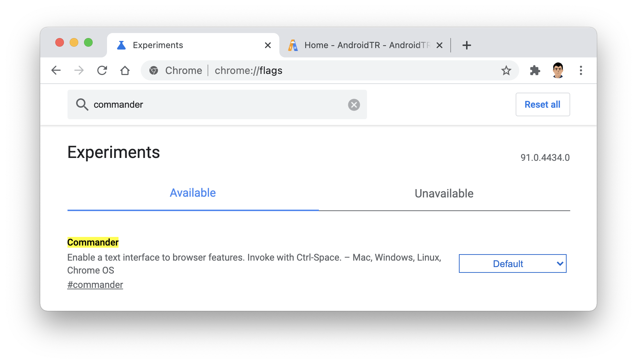Click the Reset all button
The width and height of the screenshot is (637, 364).
tap(542, 104)
